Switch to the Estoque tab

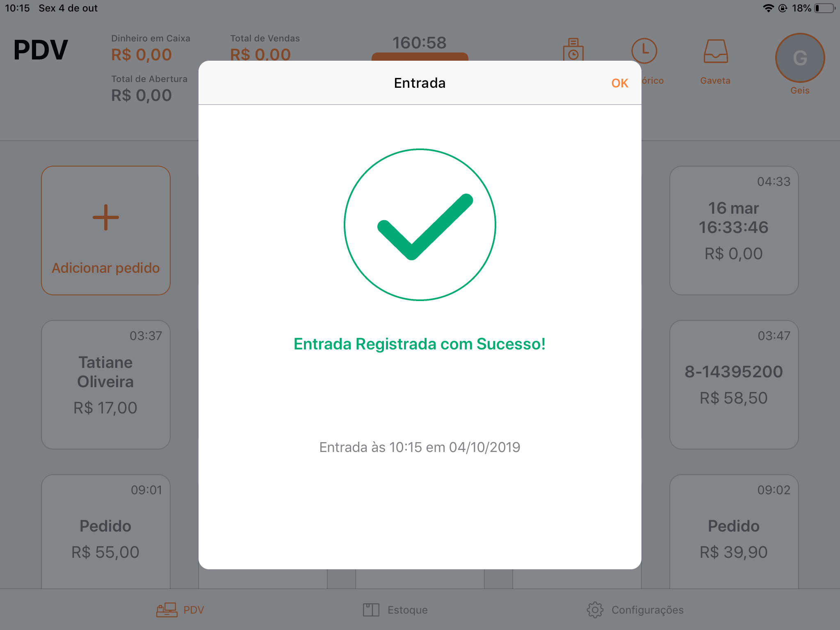click(395, 610)
